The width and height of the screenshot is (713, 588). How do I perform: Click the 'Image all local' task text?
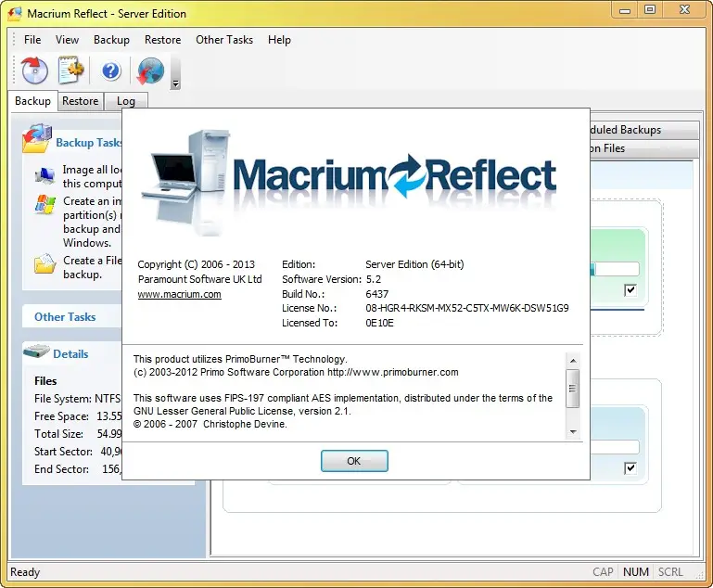click(x=93, y=176)
